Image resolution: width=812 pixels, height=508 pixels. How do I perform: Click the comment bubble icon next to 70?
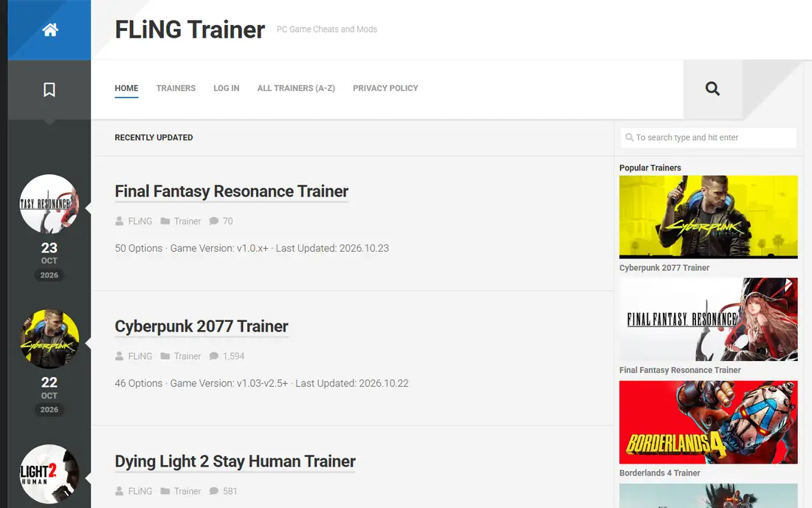coord(214,221)
